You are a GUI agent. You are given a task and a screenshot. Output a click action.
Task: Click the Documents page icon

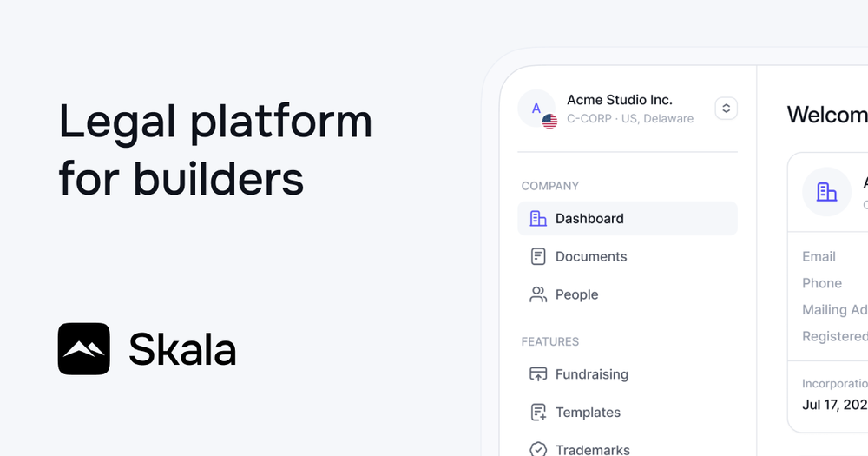[538, 256]
